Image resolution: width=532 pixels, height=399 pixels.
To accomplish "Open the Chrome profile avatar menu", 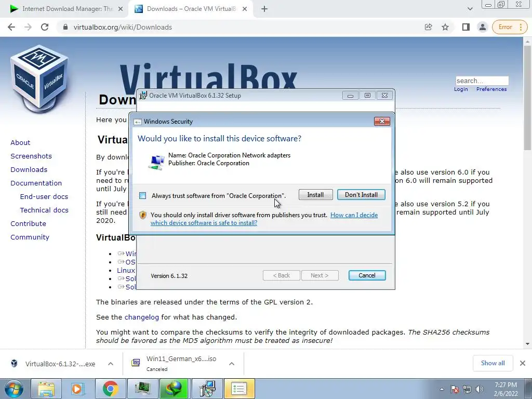I will point(482,27).
